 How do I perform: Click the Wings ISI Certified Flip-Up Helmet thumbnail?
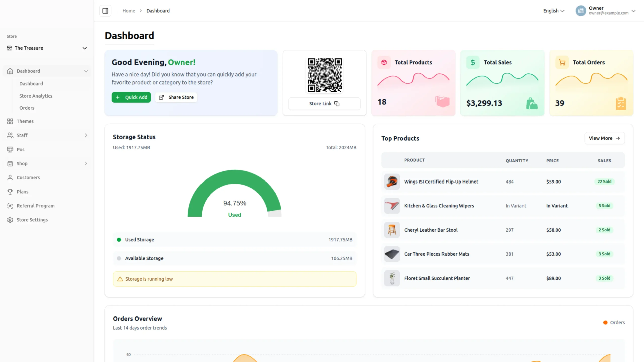pos(391,182)
